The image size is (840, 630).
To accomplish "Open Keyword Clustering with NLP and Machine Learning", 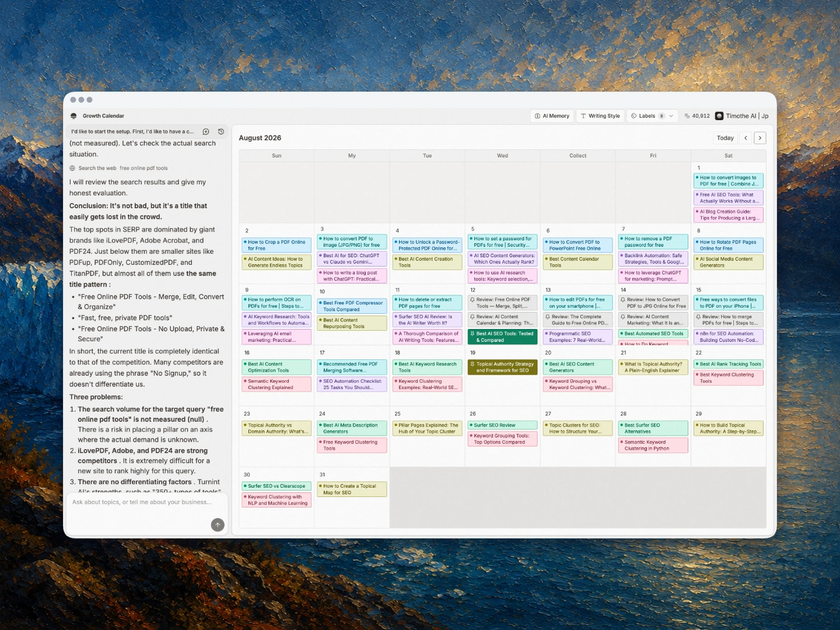I will 276,500.
